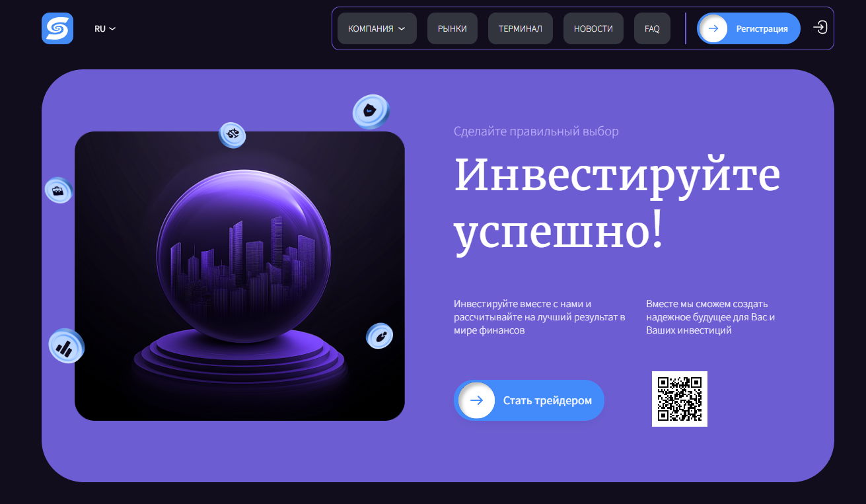Click the chevron next to КОМПАНИЯ
This screenshot has height=504, width=866.
tap(402, 28)
